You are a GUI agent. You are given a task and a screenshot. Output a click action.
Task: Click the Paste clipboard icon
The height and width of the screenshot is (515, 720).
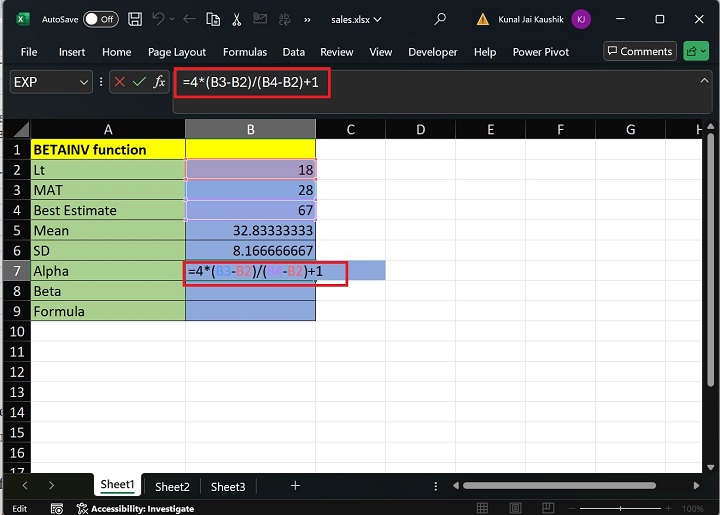[x=213, y=19]
